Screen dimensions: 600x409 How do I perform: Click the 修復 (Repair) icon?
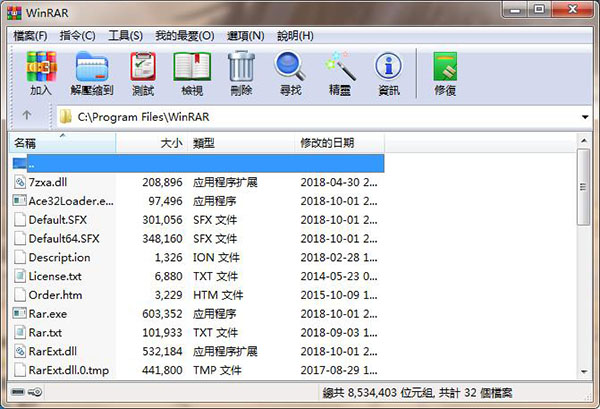(x=445, y=67)
